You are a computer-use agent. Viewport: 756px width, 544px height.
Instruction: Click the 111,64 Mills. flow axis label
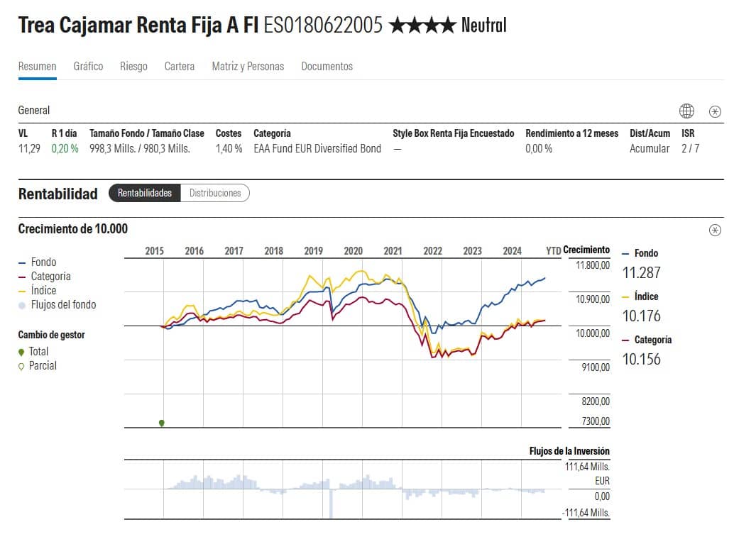pyautogui.click(x=587, y=467)
